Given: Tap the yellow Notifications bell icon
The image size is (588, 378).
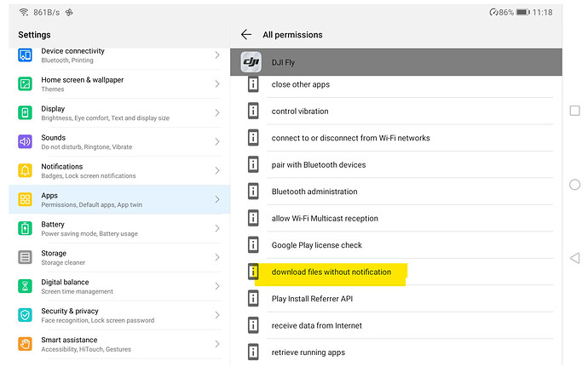Looking at the screenshot, I should [x=25, y=170].
